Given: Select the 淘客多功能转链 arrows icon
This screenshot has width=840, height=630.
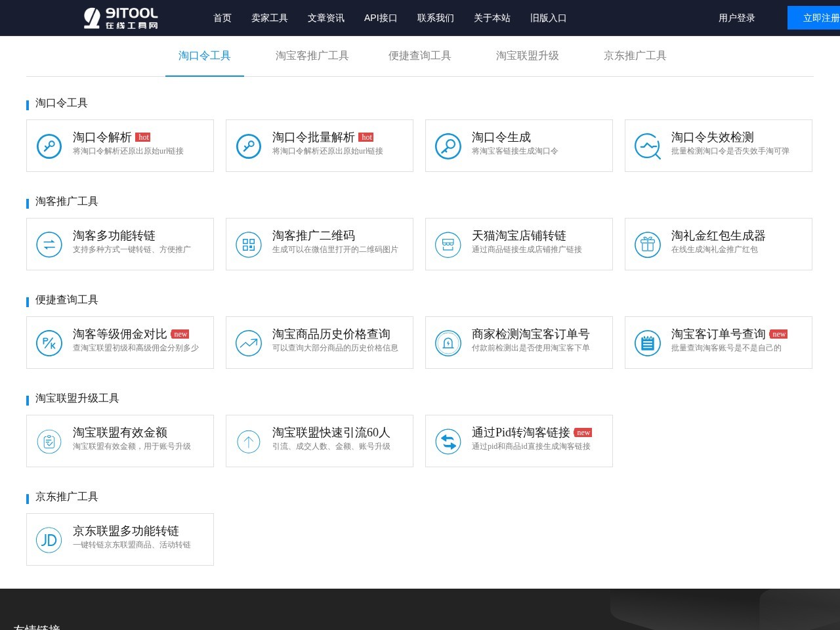Looking at the screenshot, I should pyautogui.click(x=49, y=244).
